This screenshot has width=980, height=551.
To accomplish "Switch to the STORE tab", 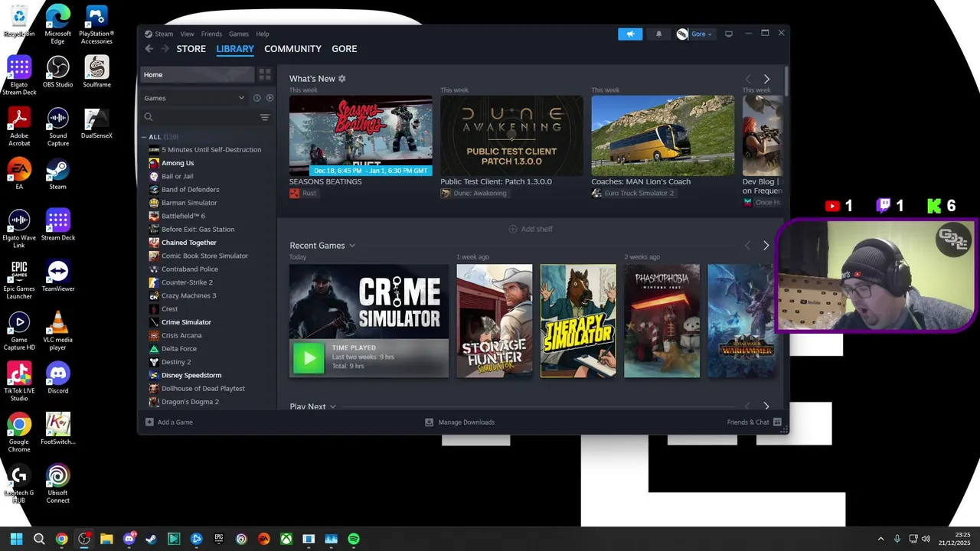I will click(191, 49).
